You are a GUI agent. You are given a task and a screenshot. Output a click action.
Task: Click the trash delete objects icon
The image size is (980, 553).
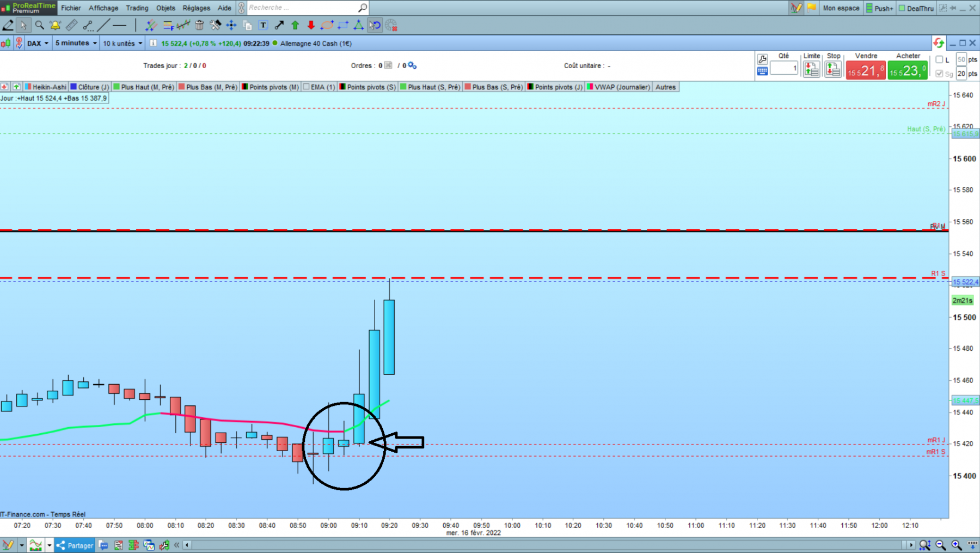tap(199, 25)
